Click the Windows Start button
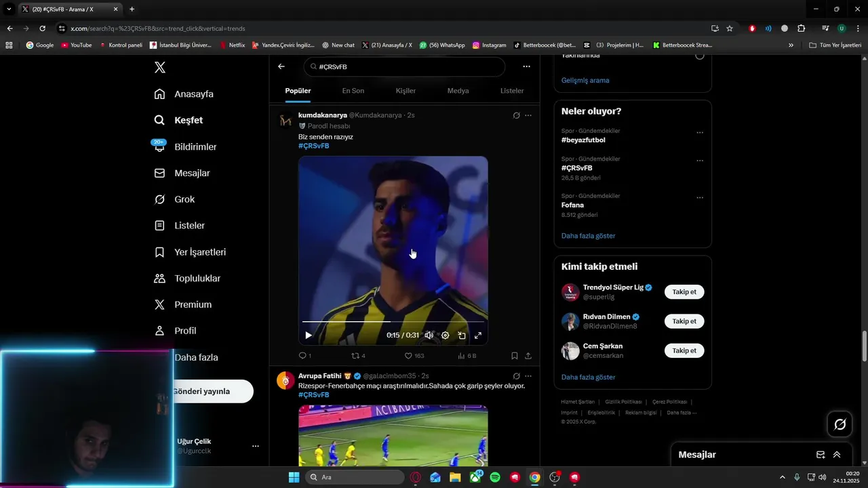The image size is (868, 488). 294,477
